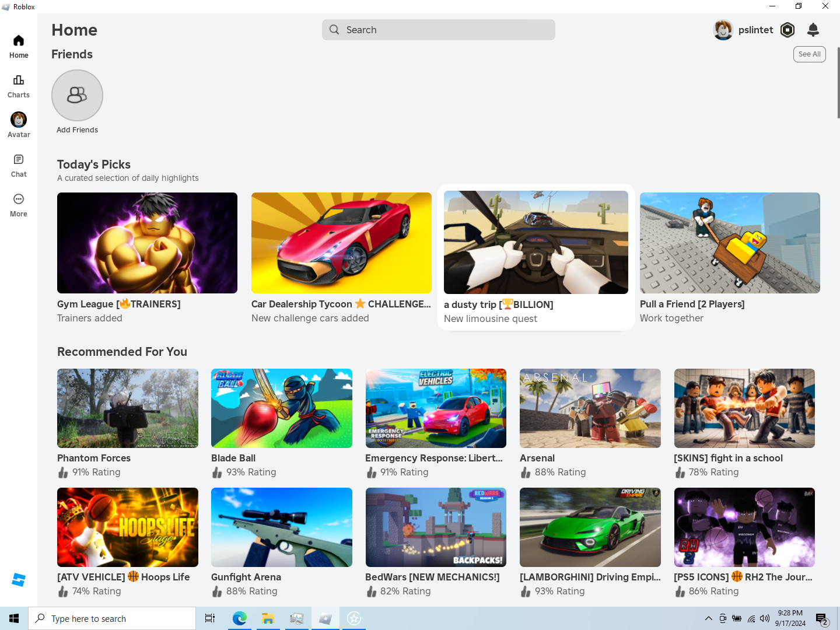Click the Gym League [TRAINERS] title

point(119,304)
